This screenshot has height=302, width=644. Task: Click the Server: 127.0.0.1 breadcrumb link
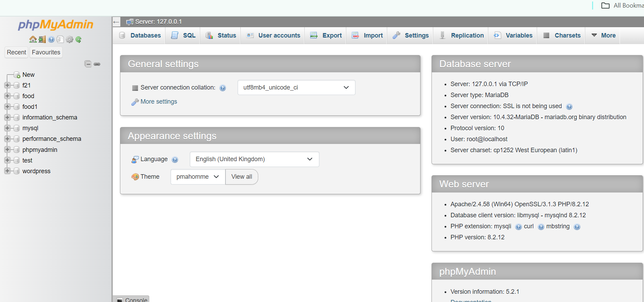(x=159, y=22)
